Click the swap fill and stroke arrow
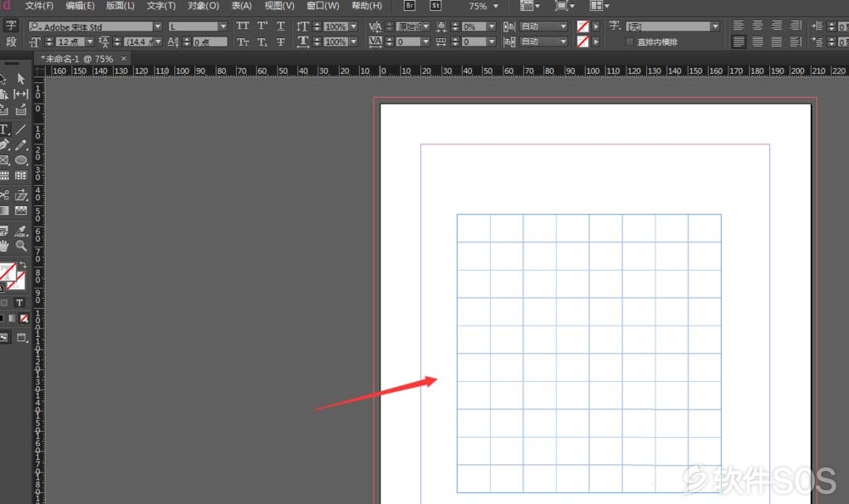This screenshot has height=504, width=849. pos(22,265)
